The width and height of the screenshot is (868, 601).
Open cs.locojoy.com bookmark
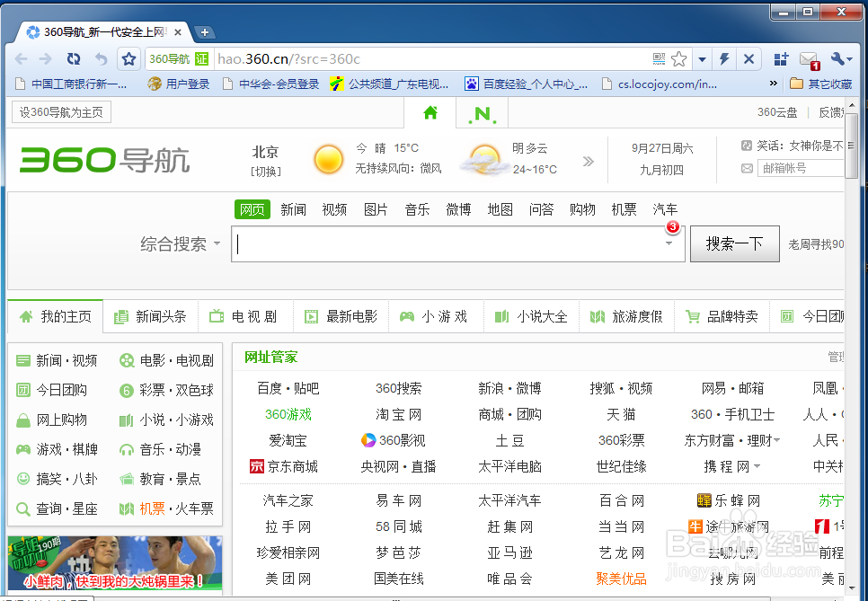click(660, 84)
